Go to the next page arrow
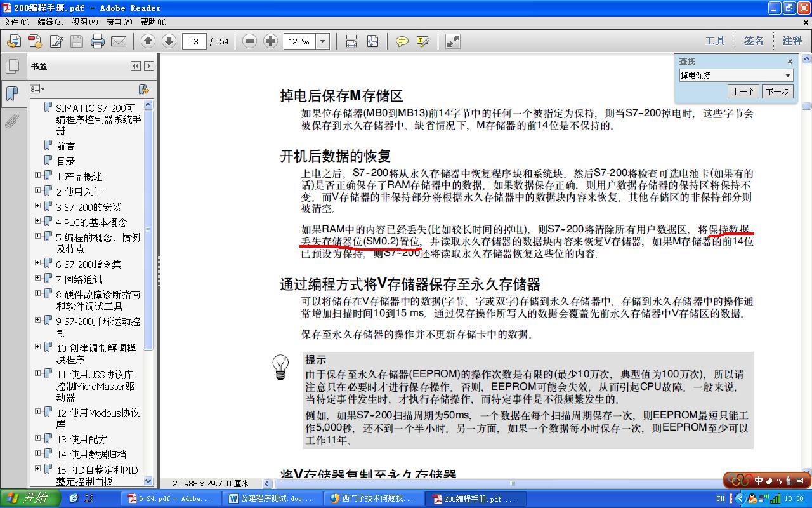812x508 pixels. pos(169,41)
